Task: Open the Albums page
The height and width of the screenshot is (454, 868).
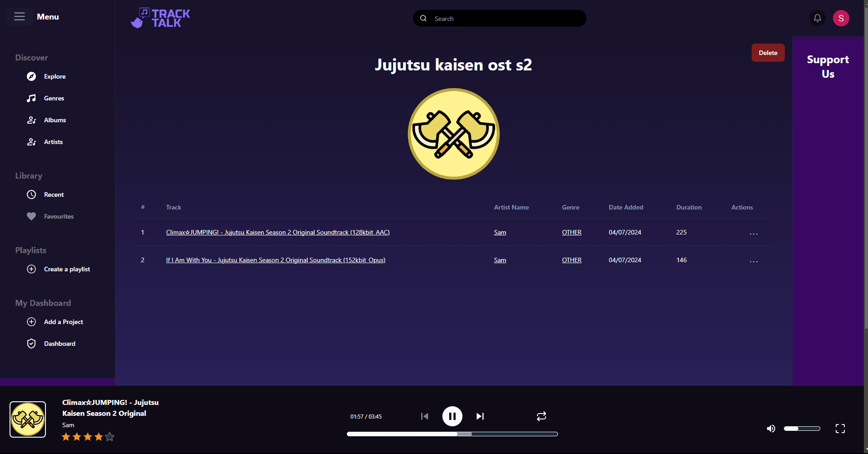Action: pyautogui.click(x=54, y=120)
